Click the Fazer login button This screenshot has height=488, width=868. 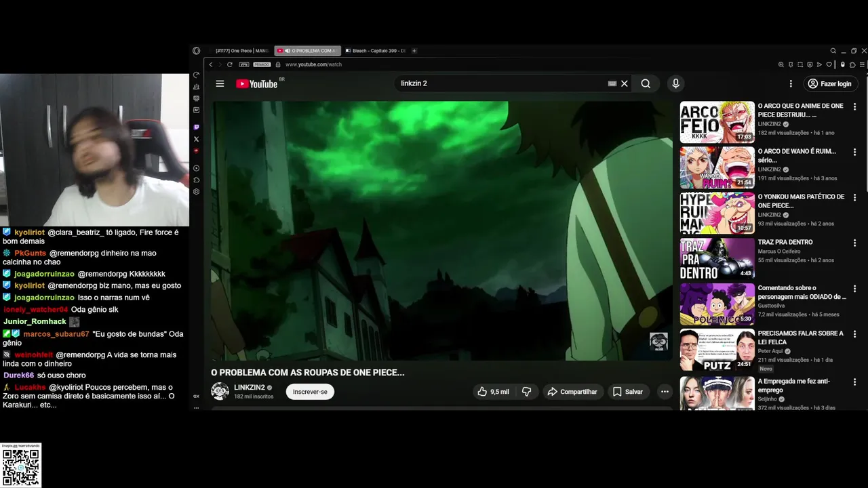pos(829,83)
